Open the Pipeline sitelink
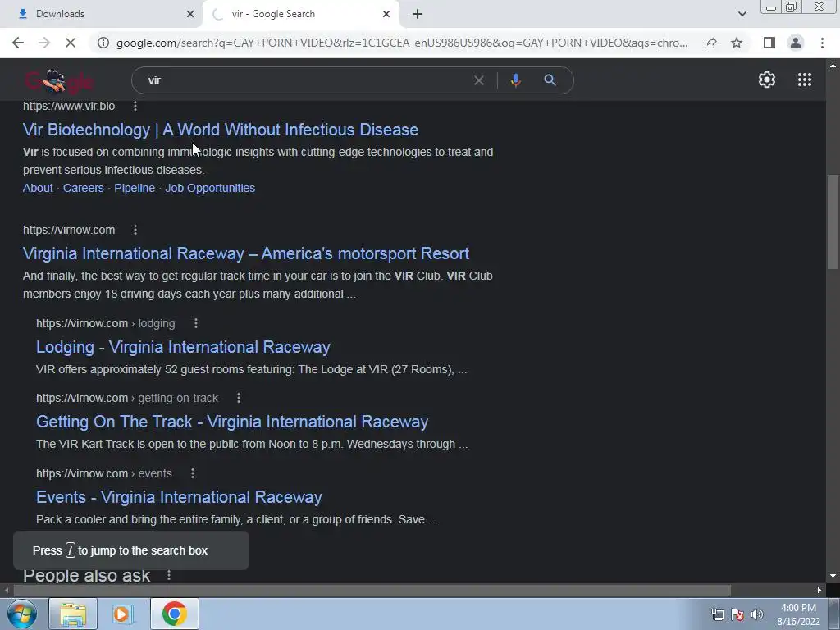The width and height of the screenshot is (840, 630). pos(135,188)
